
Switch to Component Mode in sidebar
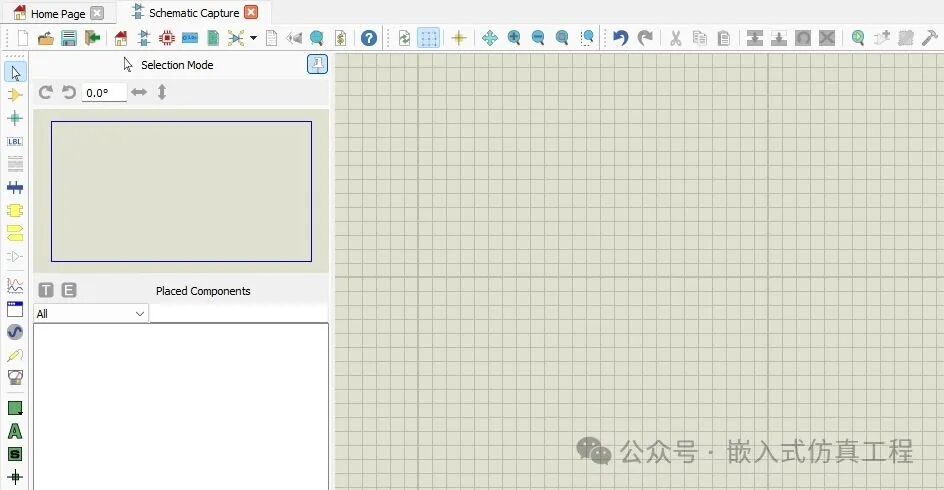point(15,95)
